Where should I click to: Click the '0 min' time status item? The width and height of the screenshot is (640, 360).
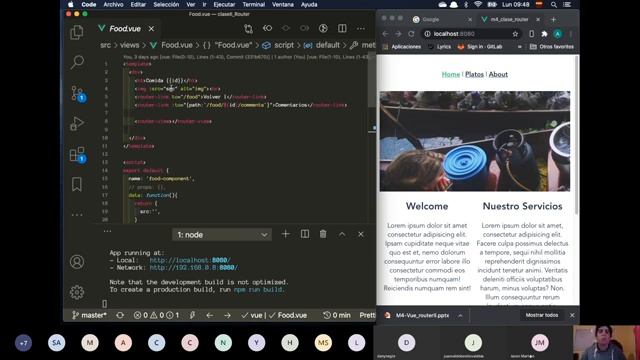(x=337, y=315)
